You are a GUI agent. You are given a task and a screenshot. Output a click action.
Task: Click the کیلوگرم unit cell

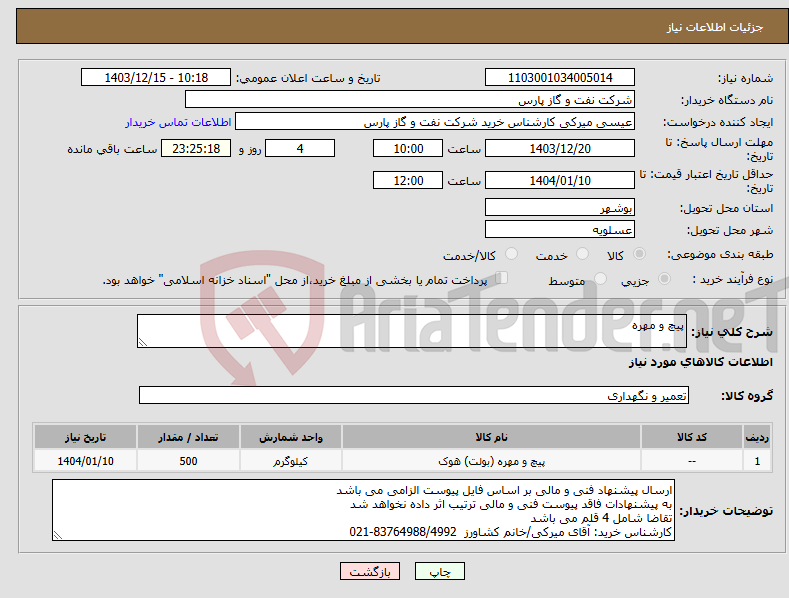click(291, 461)
